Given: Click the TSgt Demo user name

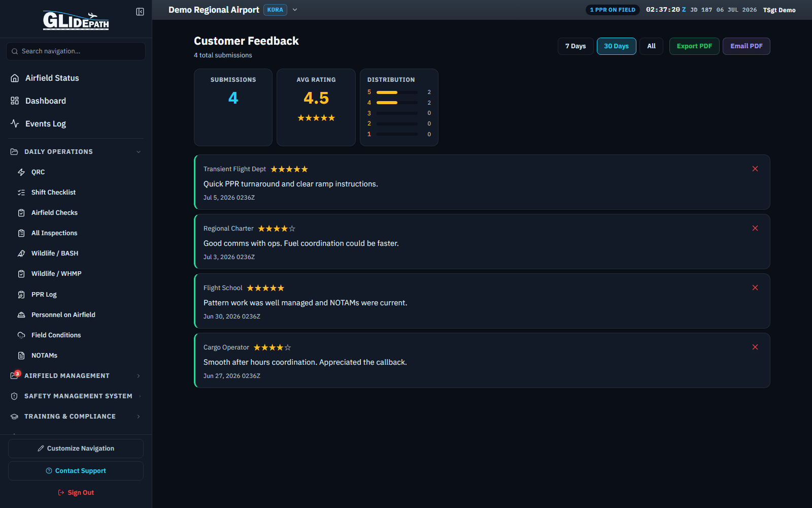Looking at the screenshot, I should 779,10.
